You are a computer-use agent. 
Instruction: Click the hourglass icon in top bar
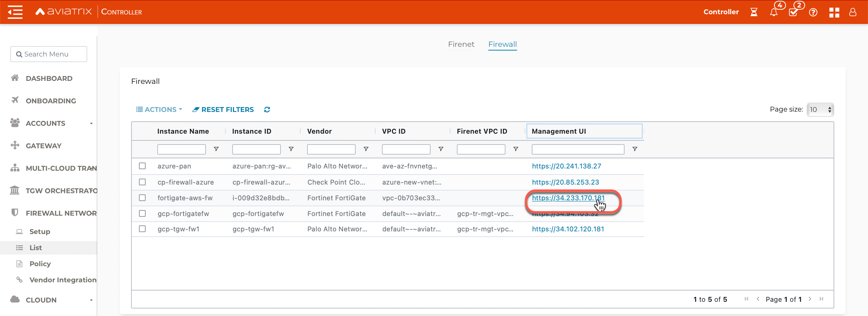pos(754,12)
